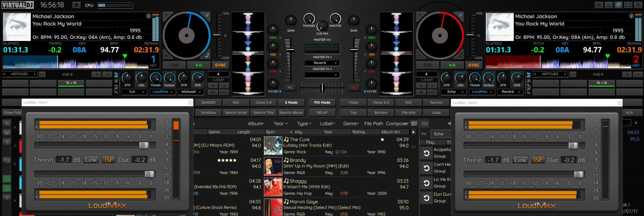This screenshot has height=216, width=644.
Task: Go to next cue on deck 2
Action: click(x=638, y=74)
